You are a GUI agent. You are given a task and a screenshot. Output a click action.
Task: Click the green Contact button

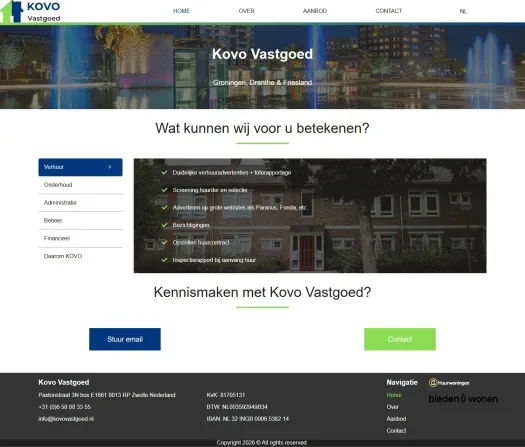400,339
